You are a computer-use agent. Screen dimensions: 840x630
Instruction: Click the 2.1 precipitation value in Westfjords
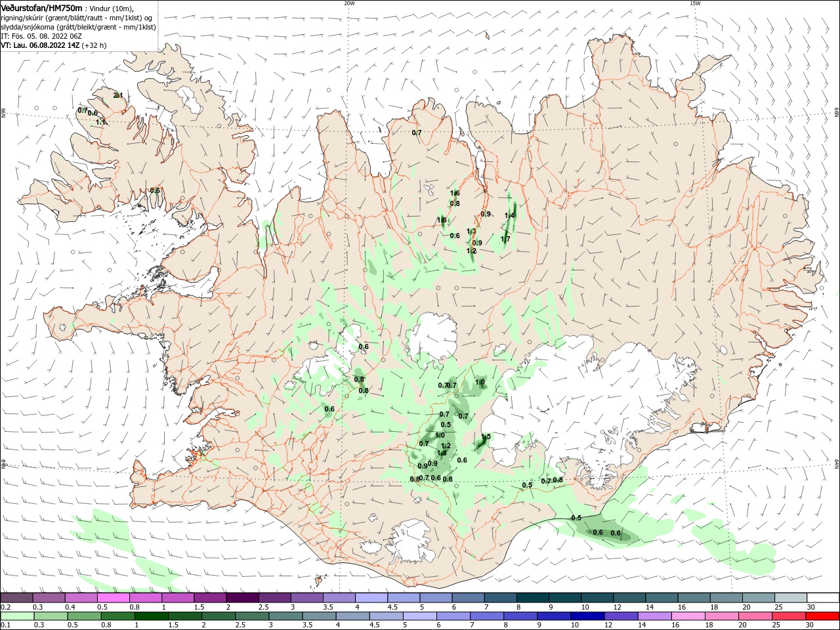tap(118, 95)
